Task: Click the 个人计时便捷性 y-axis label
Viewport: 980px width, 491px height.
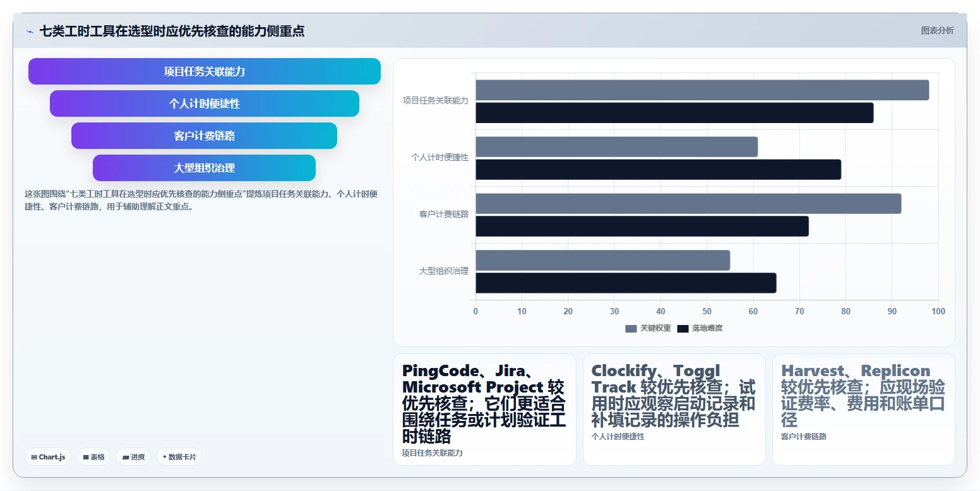Action: [440, 157]
